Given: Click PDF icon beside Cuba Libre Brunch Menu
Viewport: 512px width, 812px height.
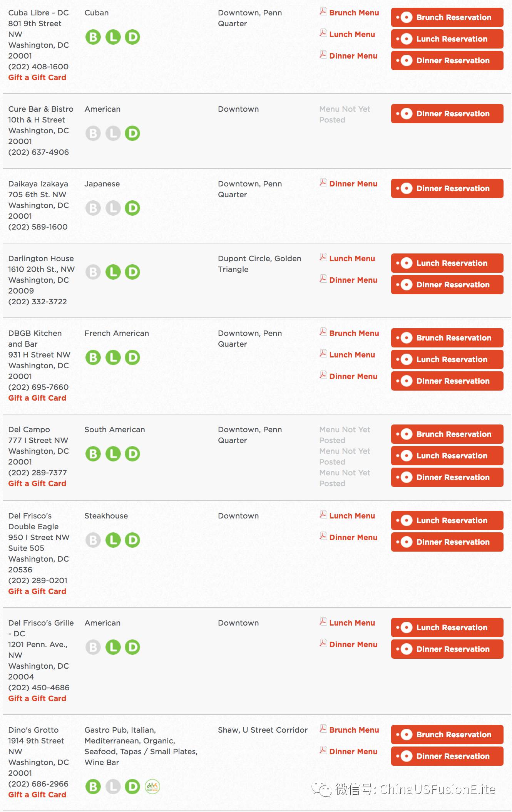Looking at the screenshot, I should point(323,12).
